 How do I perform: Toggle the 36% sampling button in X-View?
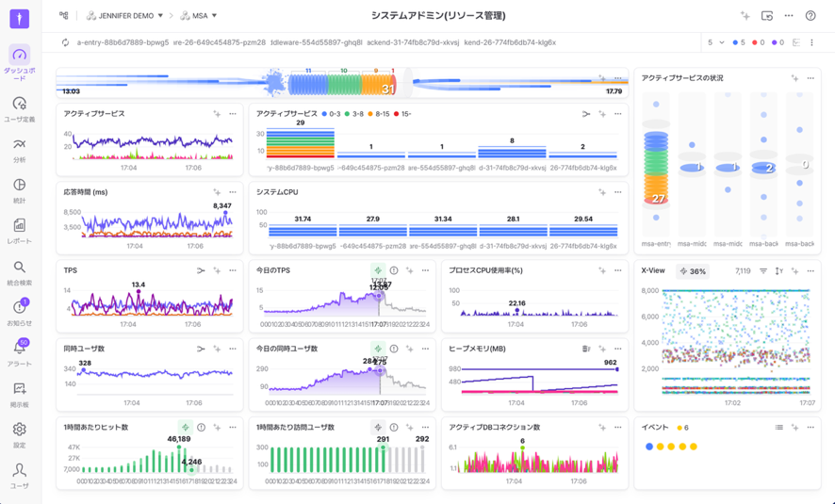[693, 271]
